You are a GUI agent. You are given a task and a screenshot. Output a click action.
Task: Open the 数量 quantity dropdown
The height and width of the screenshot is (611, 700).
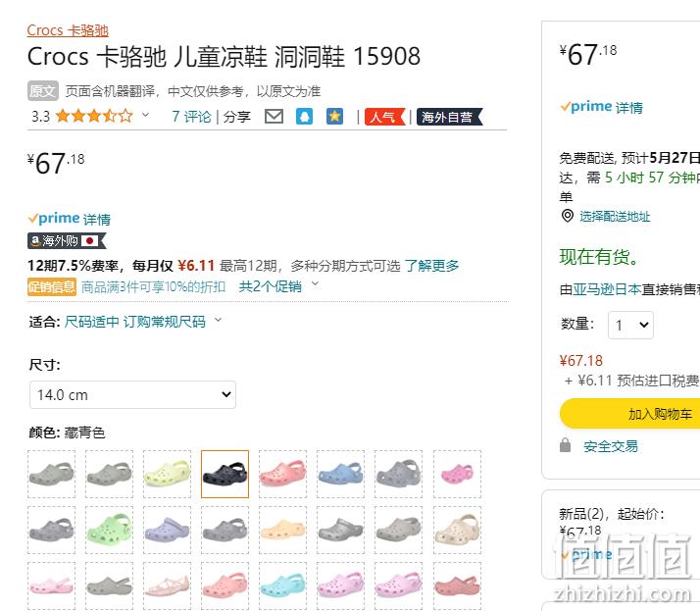tap(630, 325)
